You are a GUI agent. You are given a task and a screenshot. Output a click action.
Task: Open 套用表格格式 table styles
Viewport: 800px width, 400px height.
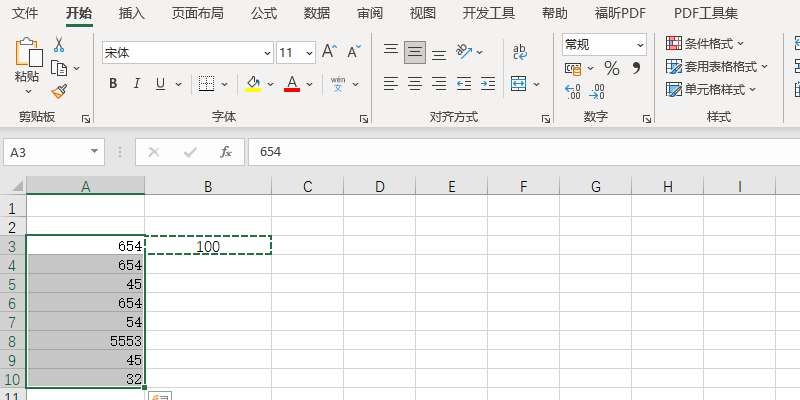[717, 66]
